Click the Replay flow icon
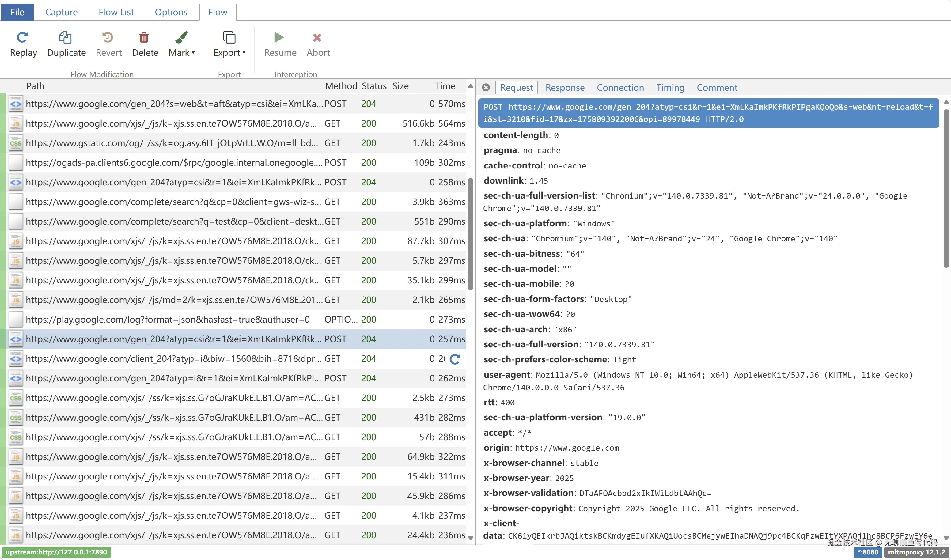Image resolution: width=951 pixels, height=560 pixels. pos(22,37)
